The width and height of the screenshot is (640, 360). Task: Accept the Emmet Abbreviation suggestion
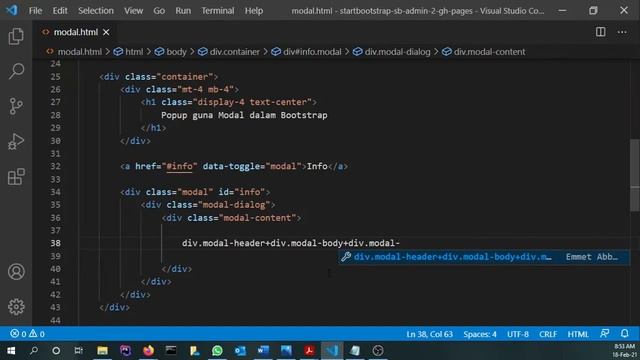click(x=484, y=257)
